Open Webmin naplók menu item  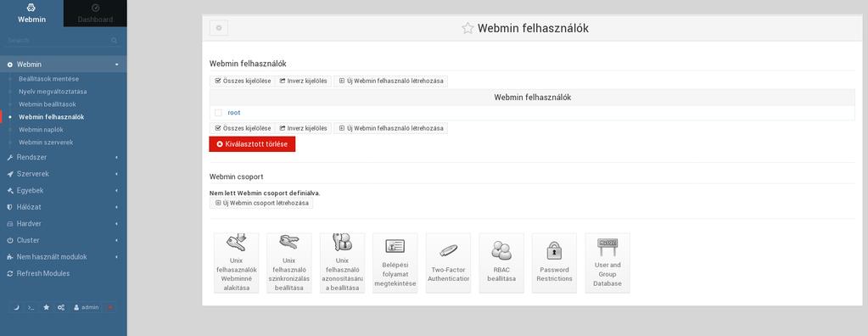[41, 130]
